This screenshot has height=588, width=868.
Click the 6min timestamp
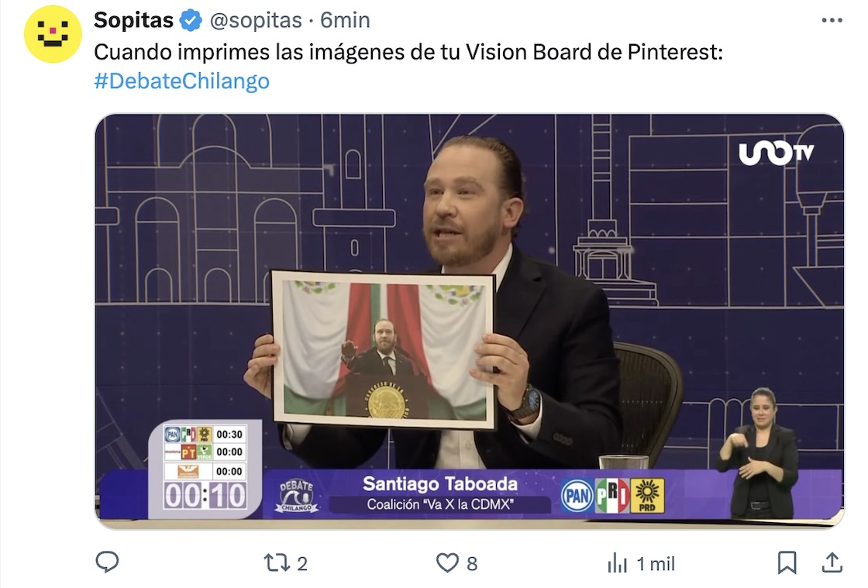[346, 20]
